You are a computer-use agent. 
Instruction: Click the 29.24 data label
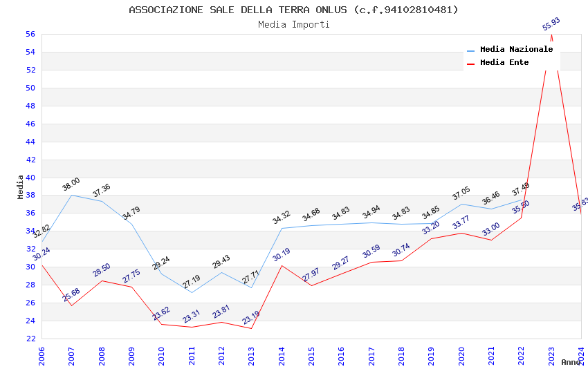[161, 263]
